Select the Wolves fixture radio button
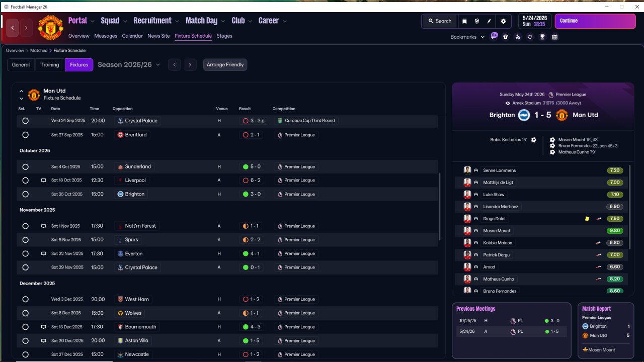Screen dimensions: 644x362 pyautogui.click(x=25, y=313)
